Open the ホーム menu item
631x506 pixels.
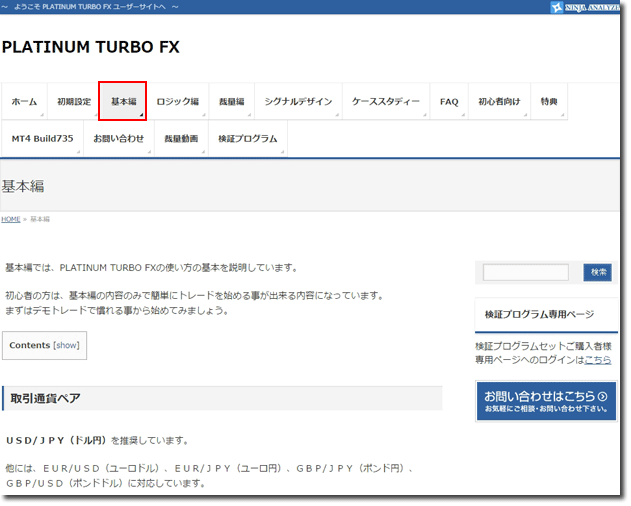click(x=24, y=101)
